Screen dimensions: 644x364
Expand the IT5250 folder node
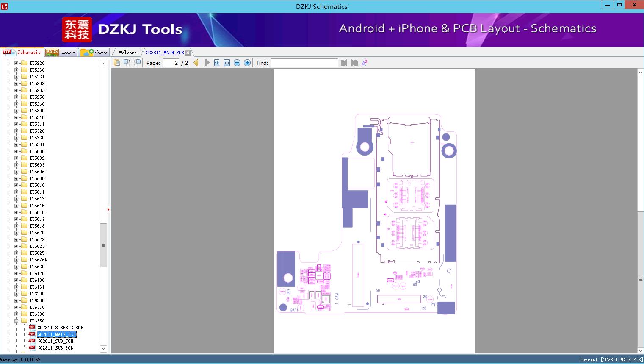click(16, 97)
